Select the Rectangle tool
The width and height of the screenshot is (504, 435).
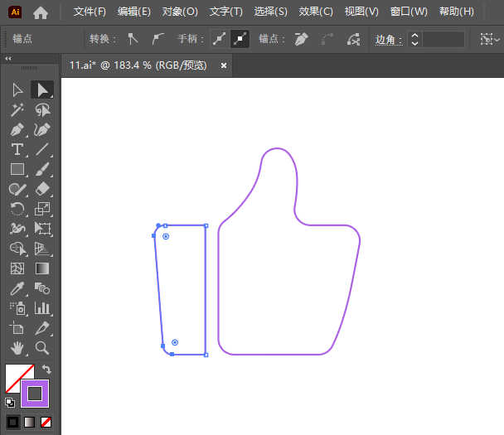tap(17, 169)
